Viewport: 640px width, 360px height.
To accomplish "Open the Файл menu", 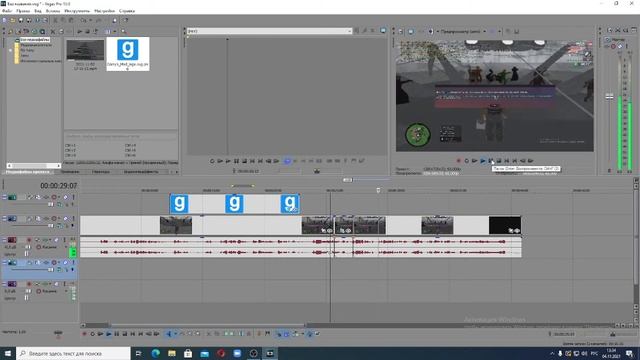I will [x=7, y=11].
